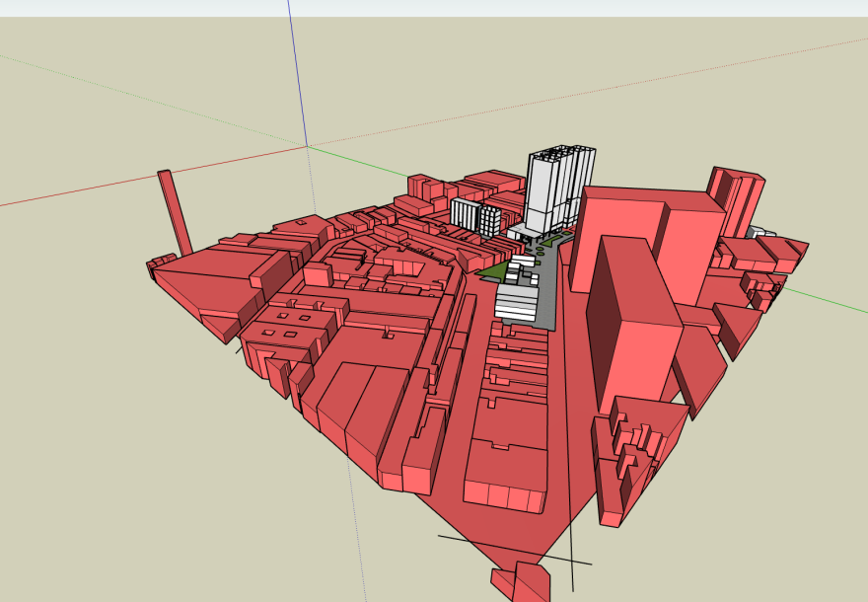Select the thin red chimney stack

click(x=175, y=213)
